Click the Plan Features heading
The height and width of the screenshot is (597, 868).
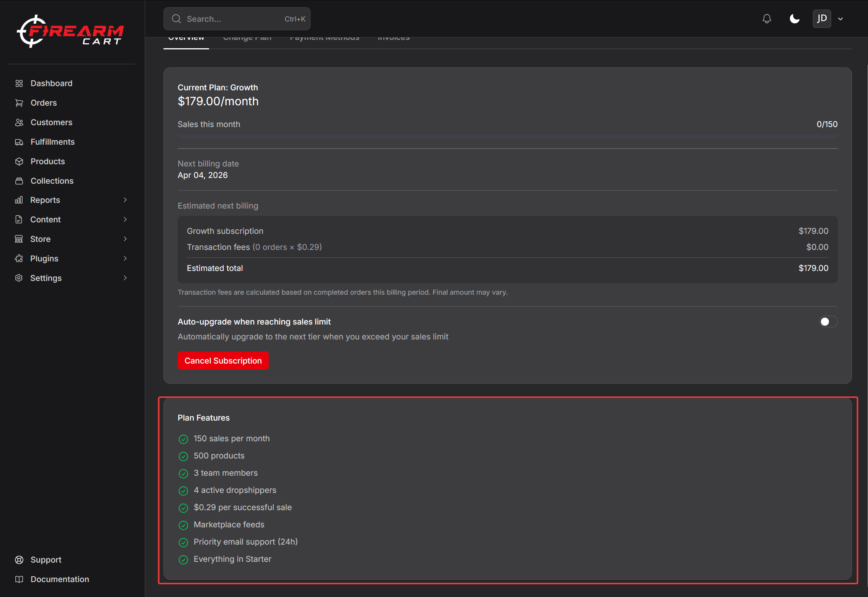[204, 418]
